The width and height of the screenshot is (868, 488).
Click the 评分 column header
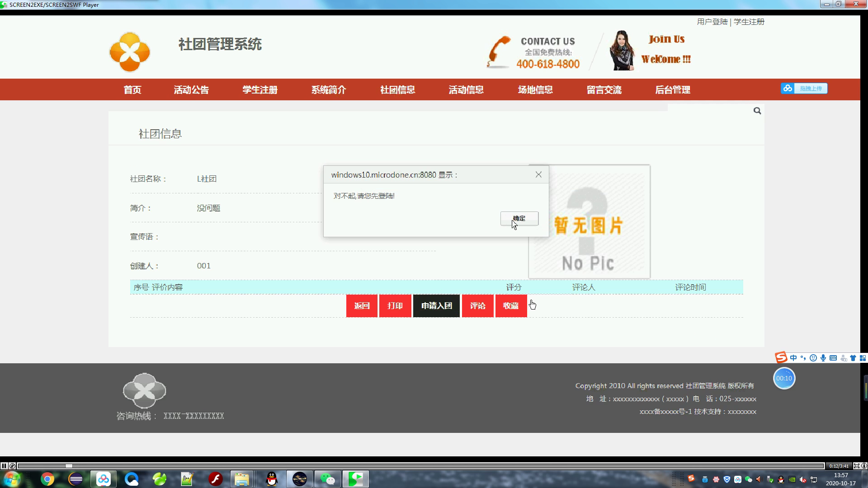[514, 287]
